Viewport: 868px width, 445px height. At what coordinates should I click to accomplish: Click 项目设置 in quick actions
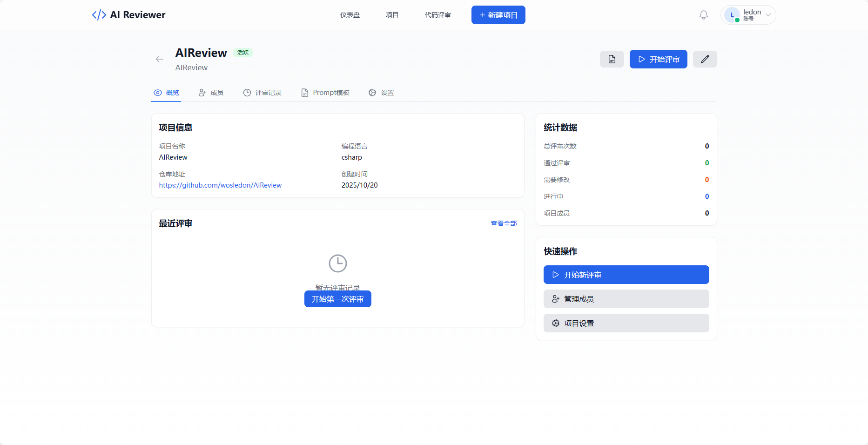click(x=626, y=323)
